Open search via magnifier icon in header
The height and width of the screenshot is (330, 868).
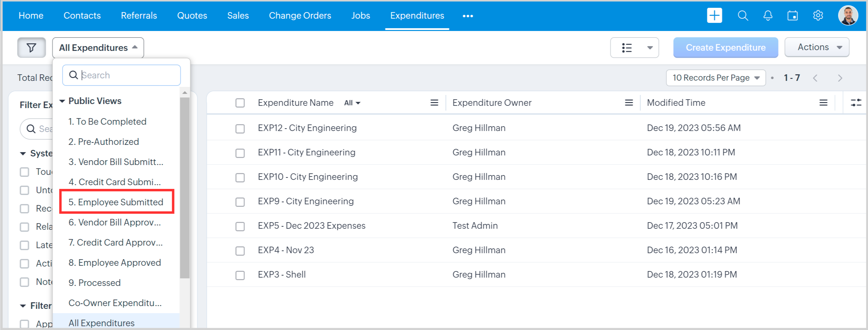743,16
